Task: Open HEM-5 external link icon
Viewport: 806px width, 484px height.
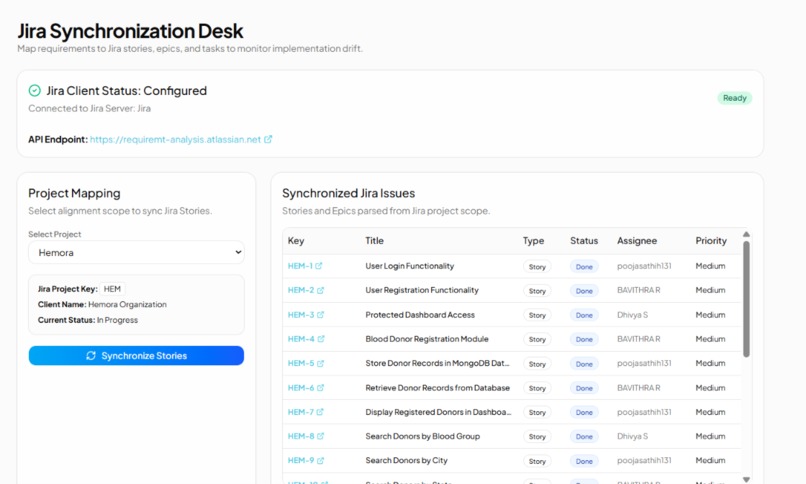Action: tap(320, 363)
